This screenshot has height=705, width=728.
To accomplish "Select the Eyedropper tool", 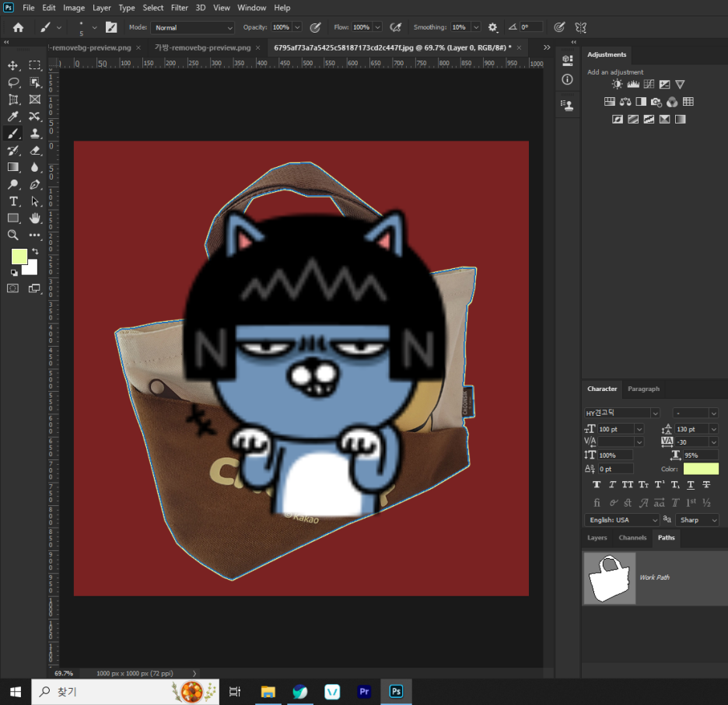I will 13,117.
